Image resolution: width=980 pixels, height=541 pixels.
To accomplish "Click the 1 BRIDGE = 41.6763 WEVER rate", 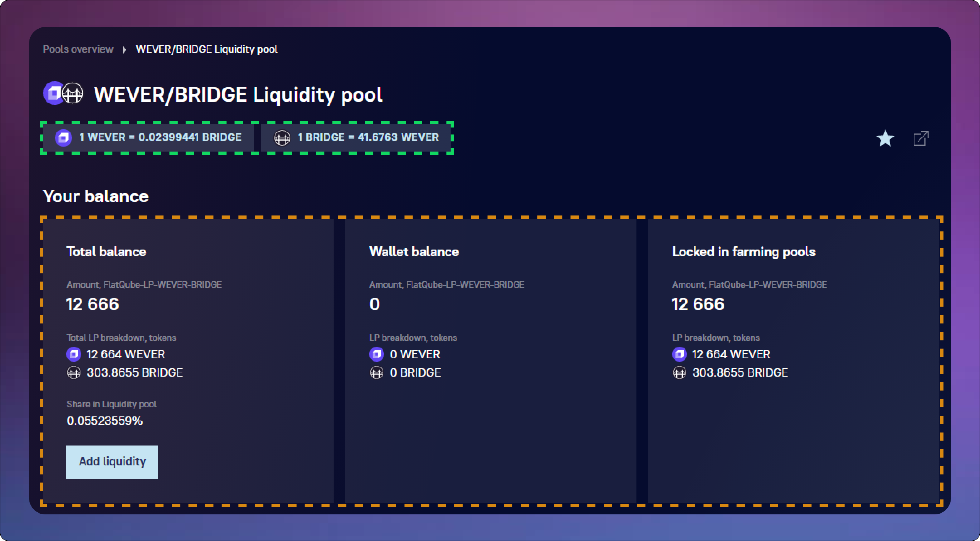I will click(x=356, y=137).
